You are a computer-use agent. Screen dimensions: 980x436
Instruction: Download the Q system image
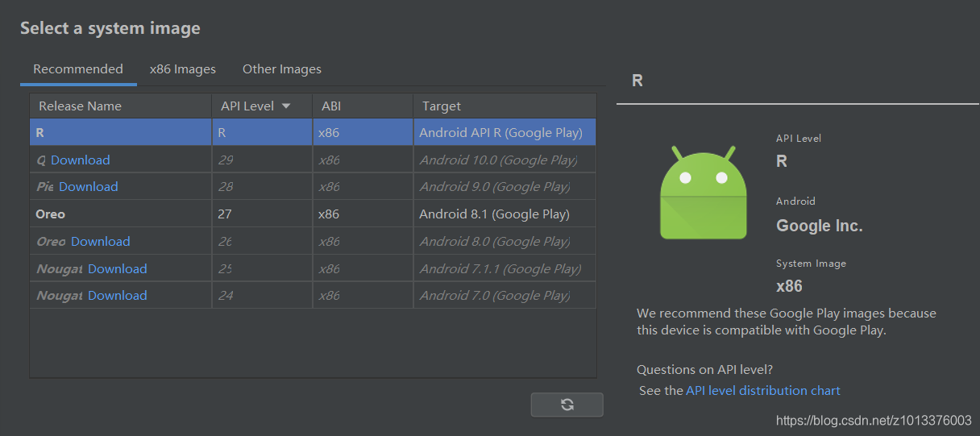pyautogui.click(x=81, y=160)
